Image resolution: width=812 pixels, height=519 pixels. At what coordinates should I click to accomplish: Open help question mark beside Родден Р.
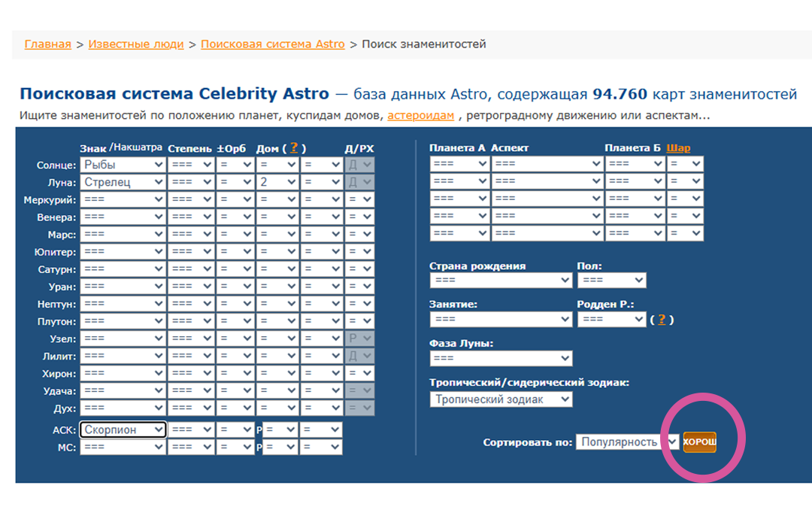pos(662,320)
